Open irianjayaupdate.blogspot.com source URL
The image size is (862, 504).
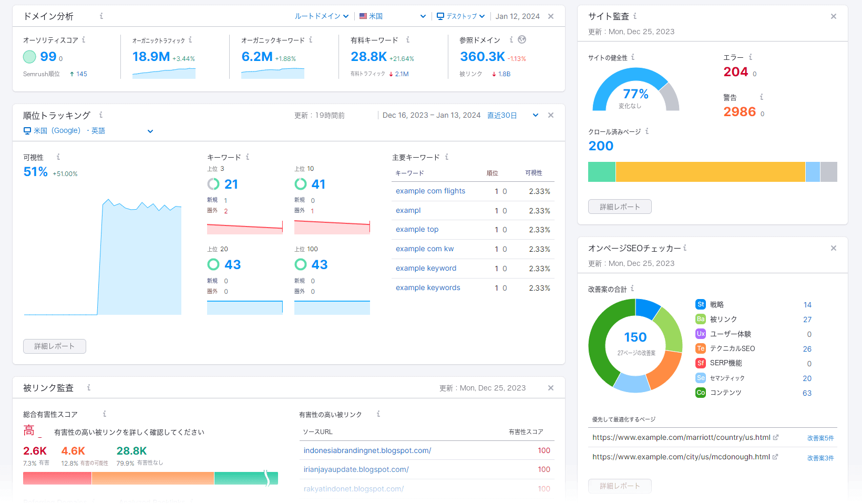coord(356,469)
